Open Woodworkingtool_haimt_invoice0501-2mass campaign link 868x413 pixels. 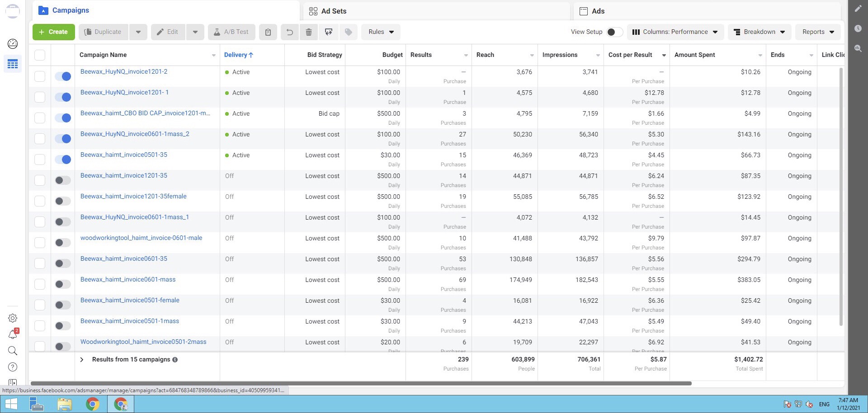pos(143,342)
